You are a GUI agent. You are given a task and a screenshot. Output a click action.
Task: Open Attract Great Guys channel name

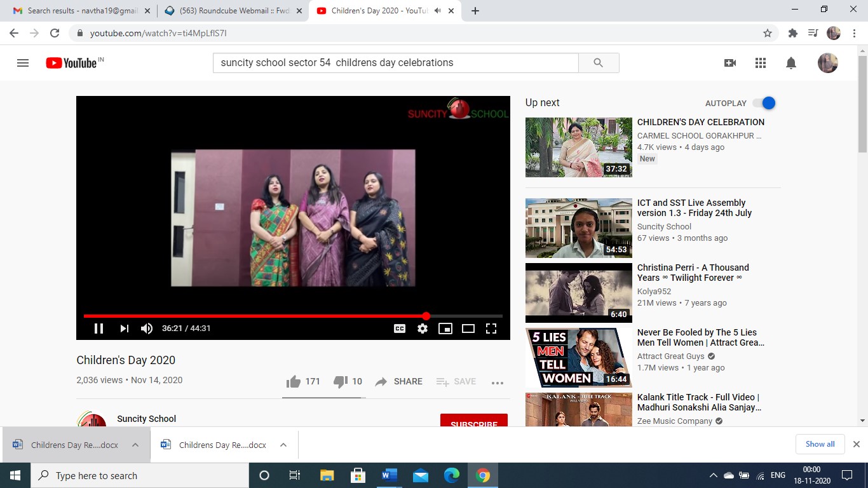click(x=671, y=356)
